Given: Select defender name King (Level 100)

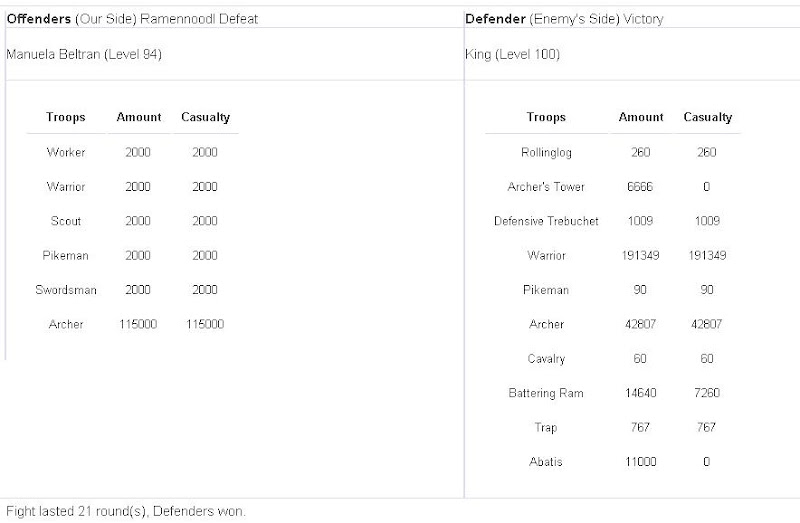Looking at the screenshot, I should 513,54.
